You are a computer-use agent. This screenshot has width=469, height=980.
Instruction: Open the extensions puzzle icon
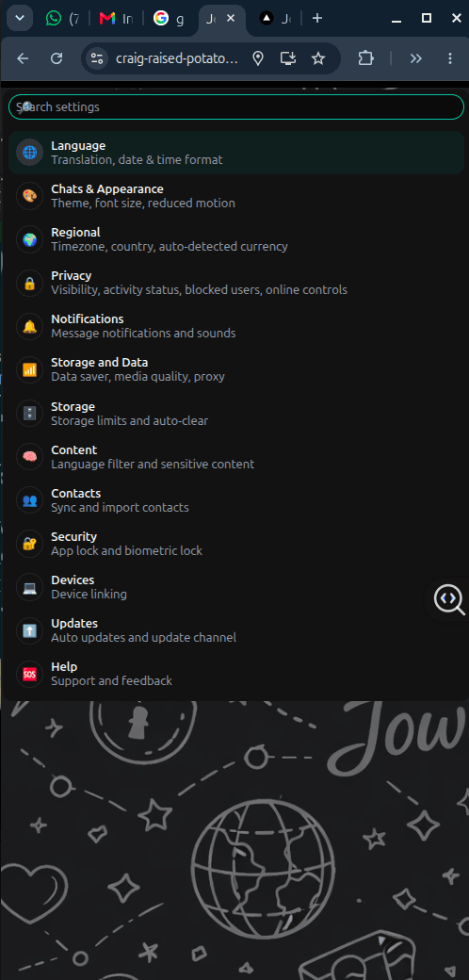pyautogui.click(x=366, y=58)
